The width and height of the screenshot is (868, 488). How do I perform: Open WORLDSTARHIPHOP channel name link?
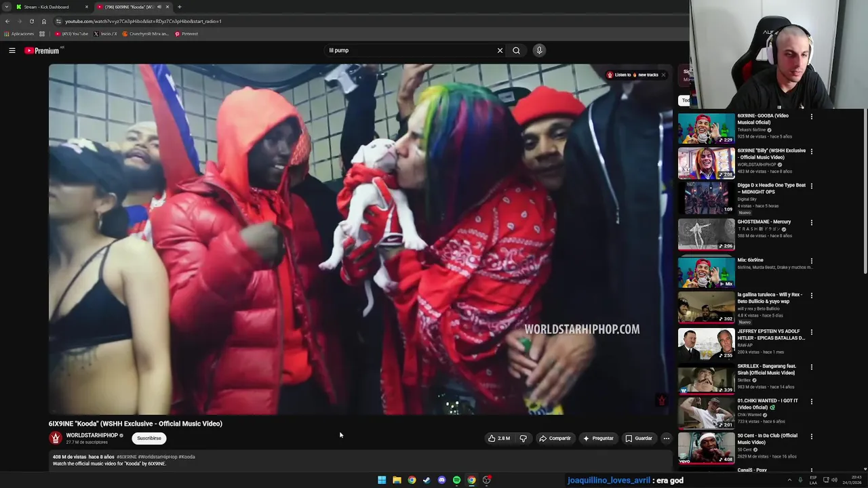click(92, 435)
